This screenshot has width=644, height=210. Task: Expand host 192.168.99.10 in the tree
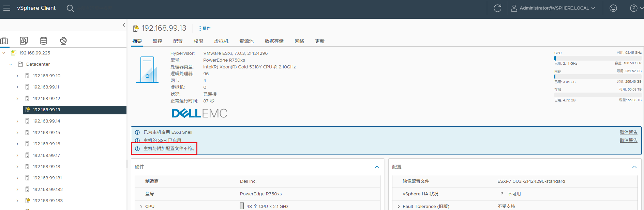point(17,76)
